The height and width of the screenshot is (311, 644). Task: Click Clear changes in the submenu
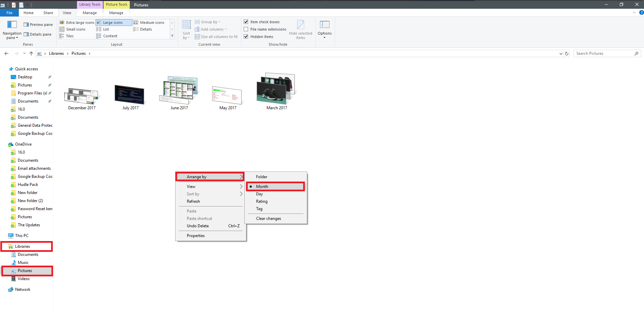pos(268,219)
